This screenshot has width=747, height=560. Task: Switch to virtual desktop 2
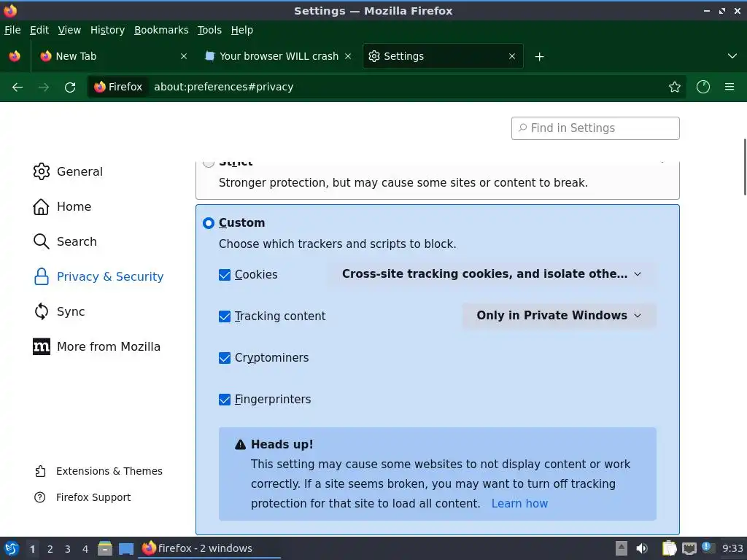(x=50, y=549)
